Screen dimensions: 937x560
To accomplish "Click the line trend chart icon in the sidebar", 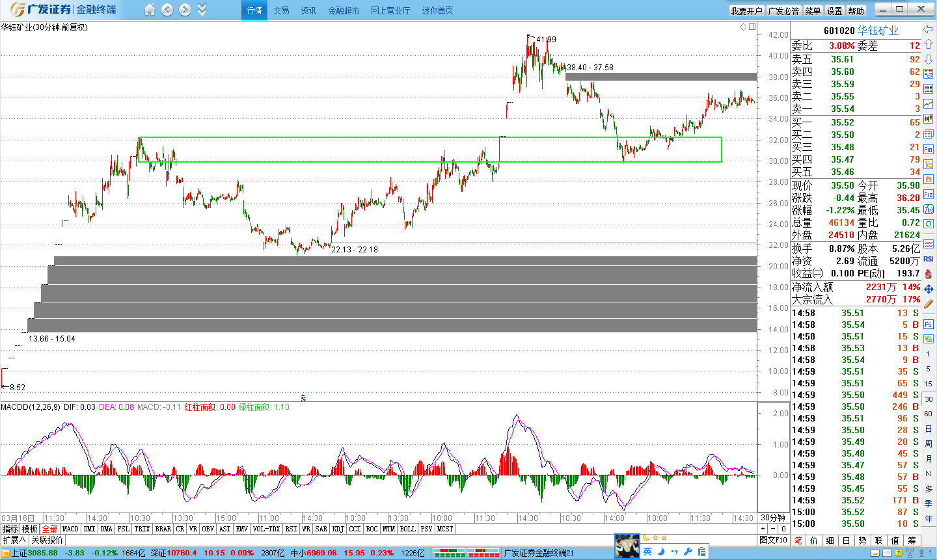I will pyautogui.click(x=929, y=104).
